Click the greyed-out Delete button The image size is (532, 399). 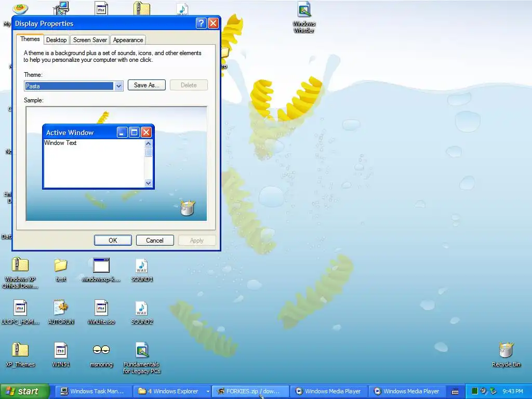click(189, 85)
